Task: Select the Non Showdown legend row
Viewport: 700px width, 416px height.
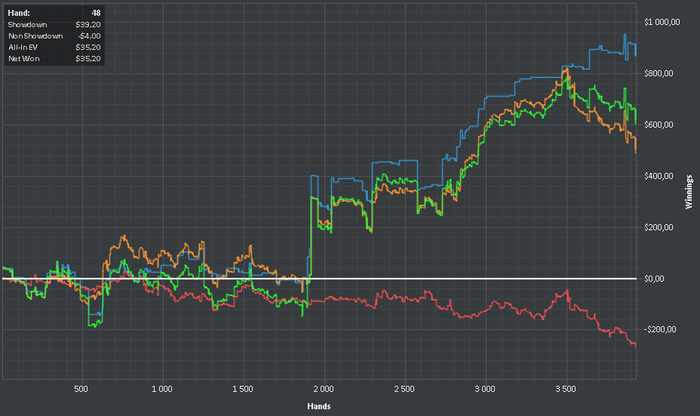Action: pos(54,36)
